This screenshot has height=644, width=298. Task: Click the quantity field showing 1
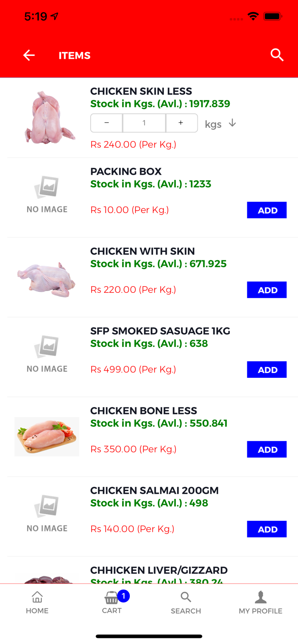pyautogui.click(x=144, y=123)
